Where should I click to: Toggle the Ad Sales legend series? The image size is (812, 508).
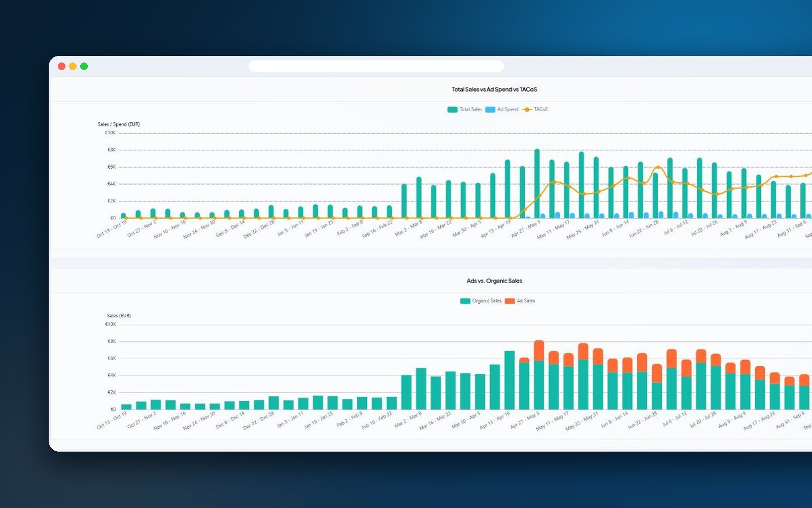point(520,301)
